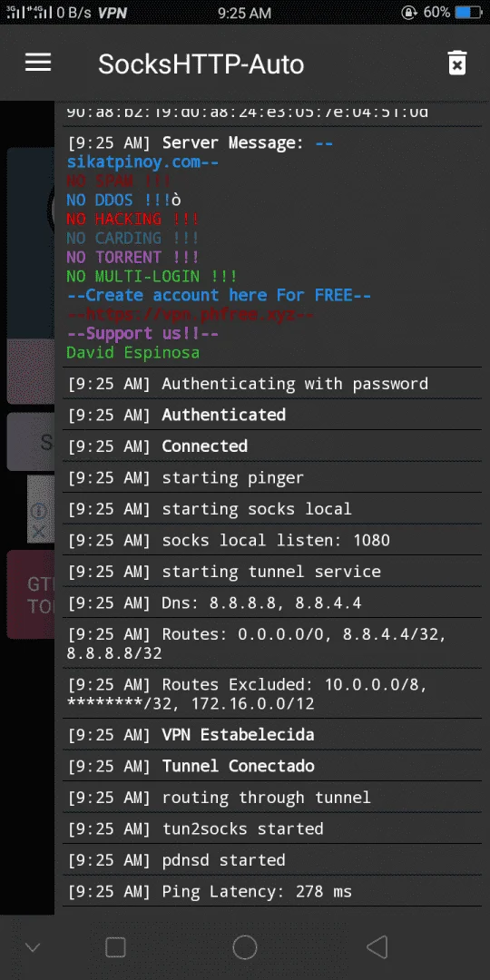Select 'starting pinger' log entry

[x=272, y=477]
